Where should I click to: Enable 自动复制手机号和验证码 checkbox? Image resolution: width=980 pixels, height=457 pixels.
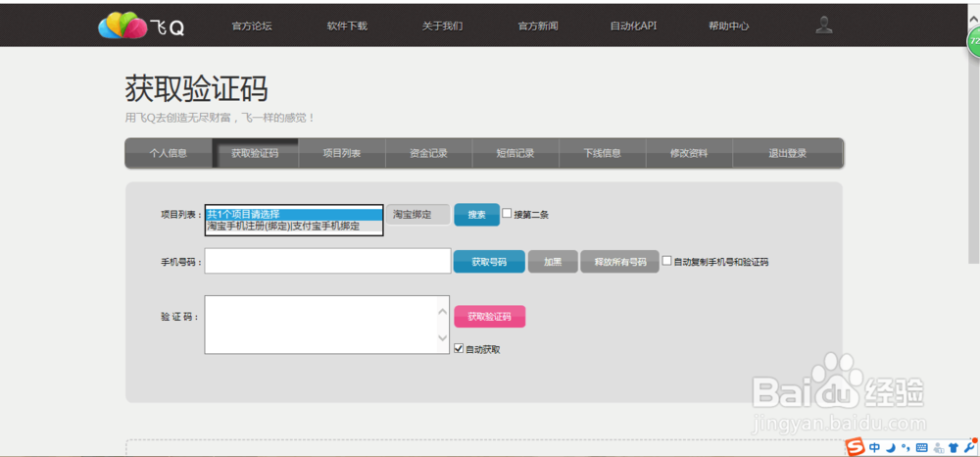tap(666, 260)
